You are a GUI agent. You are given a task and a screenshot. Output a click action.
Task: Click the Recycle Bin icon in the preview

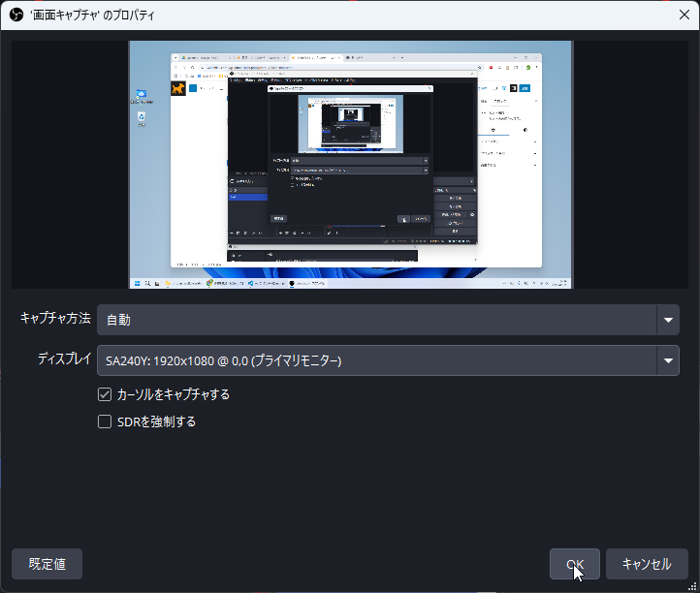coord(142,117)
